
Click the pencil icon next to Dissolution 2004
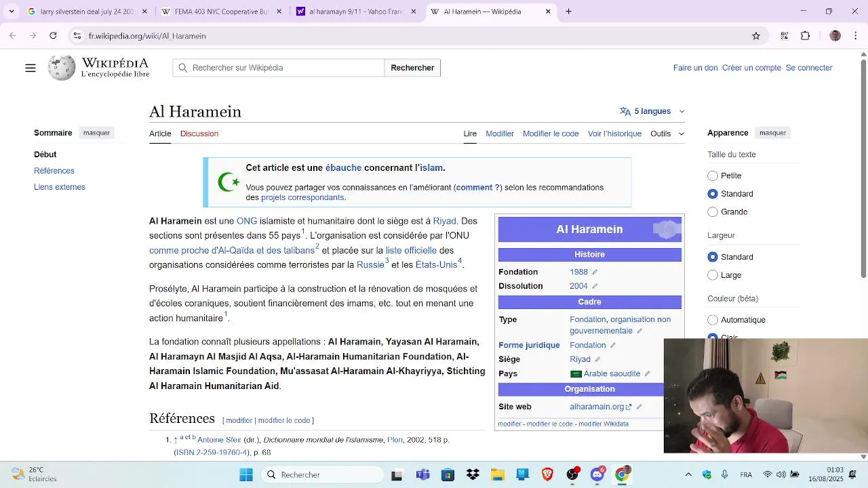tap(595, 286)
